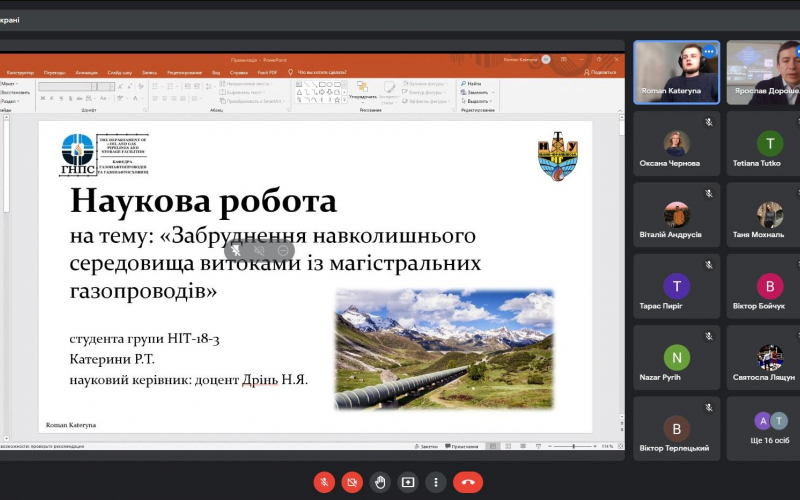Fit slide to window icon
Image resolution: width=800 pixels, height=500 pixels.
(x=620, y=446)
